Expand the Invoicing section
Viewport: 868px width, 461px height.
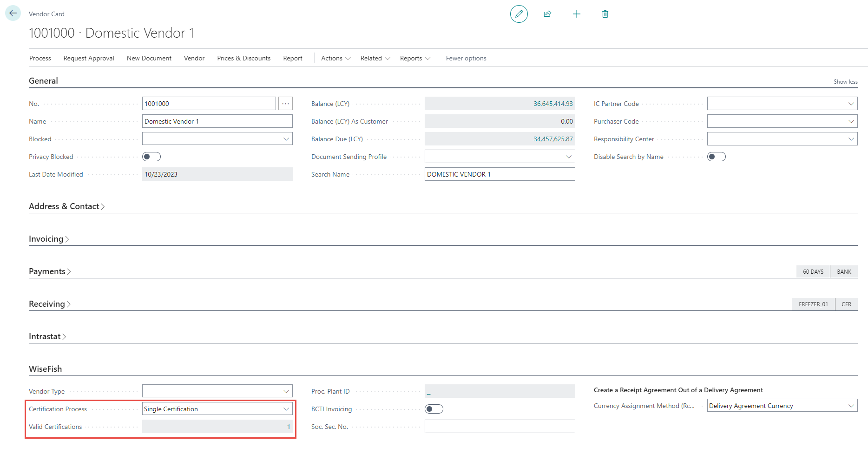[x=49, y=239]
